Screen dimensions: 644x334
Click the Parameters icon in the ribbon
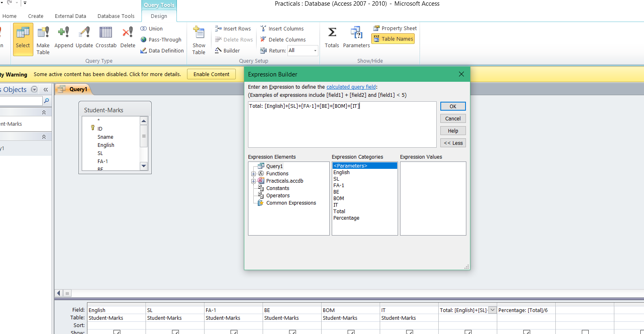pyautogui.click(x=357, y=37)
